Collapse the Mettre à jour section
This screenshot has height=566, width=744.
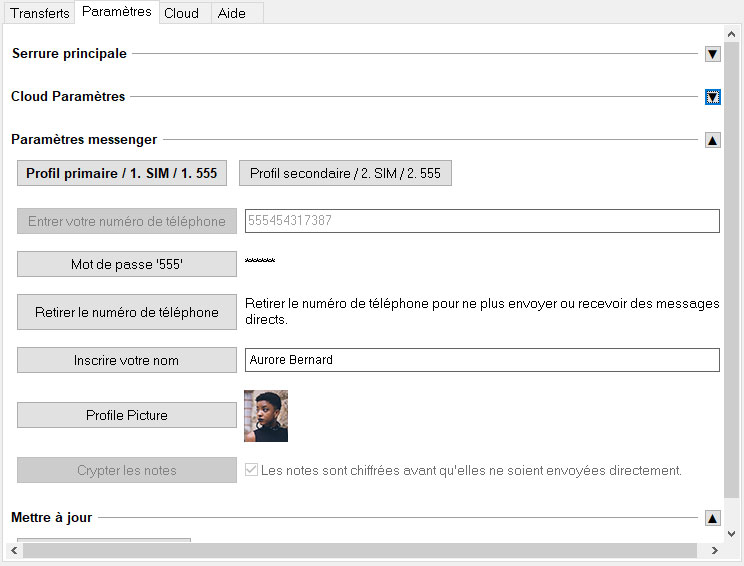(x=712, y=518)
